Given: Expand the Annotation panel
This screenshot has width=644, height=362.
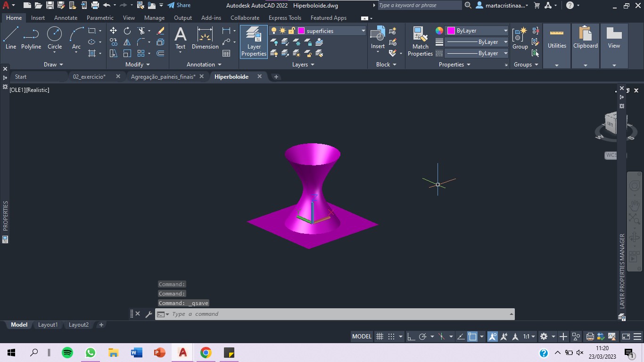Looking at the screenshot, I should point(204,65).
